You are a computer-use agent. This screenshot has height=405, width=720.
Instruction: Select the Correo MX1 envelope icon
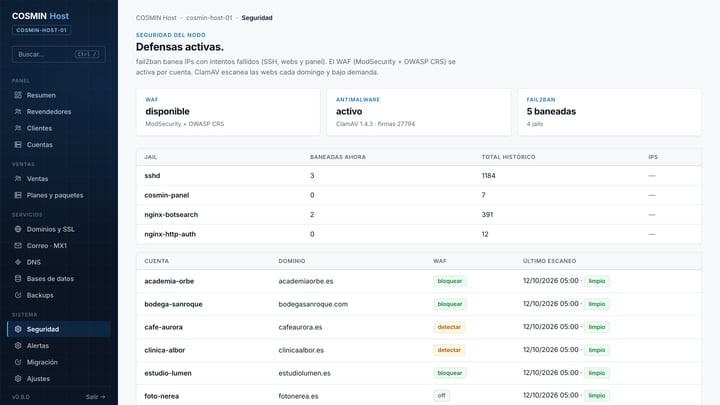(18, 246)
